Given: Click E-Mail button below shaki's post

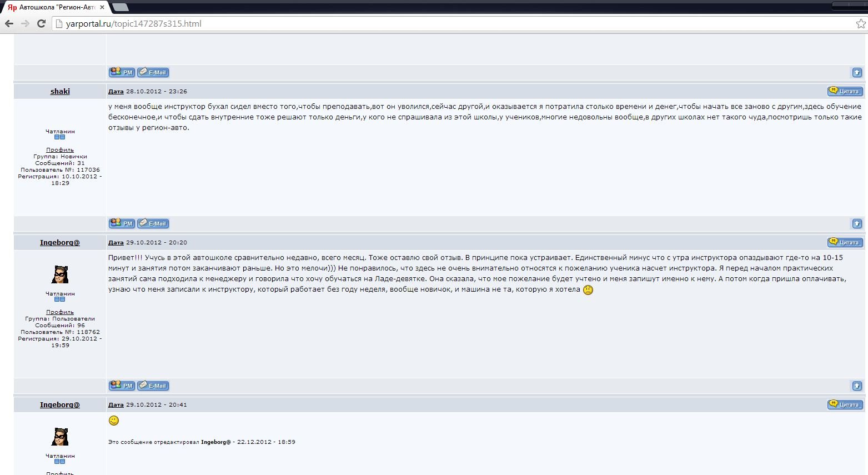Looking at the screenshot, I should coord(153,223).
